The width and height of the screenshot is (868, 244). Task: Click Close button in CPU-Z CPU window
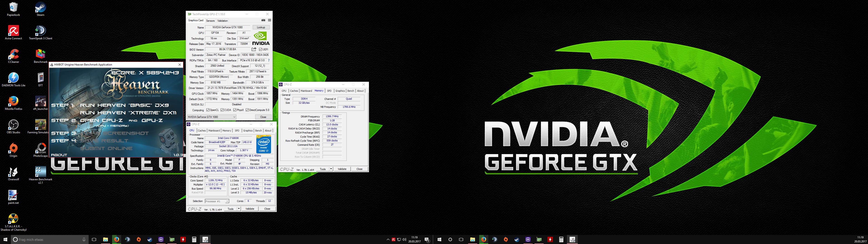tap(267, 209)
